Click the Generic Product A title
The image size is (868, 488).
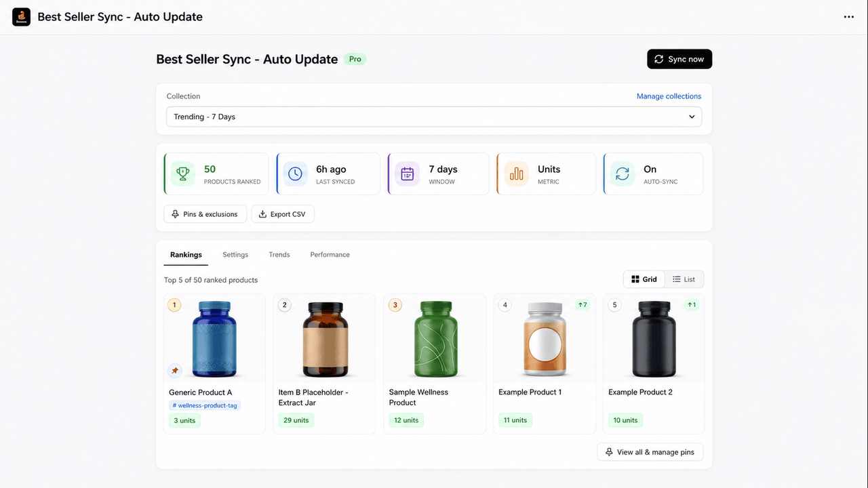click(x=201, y=392)
